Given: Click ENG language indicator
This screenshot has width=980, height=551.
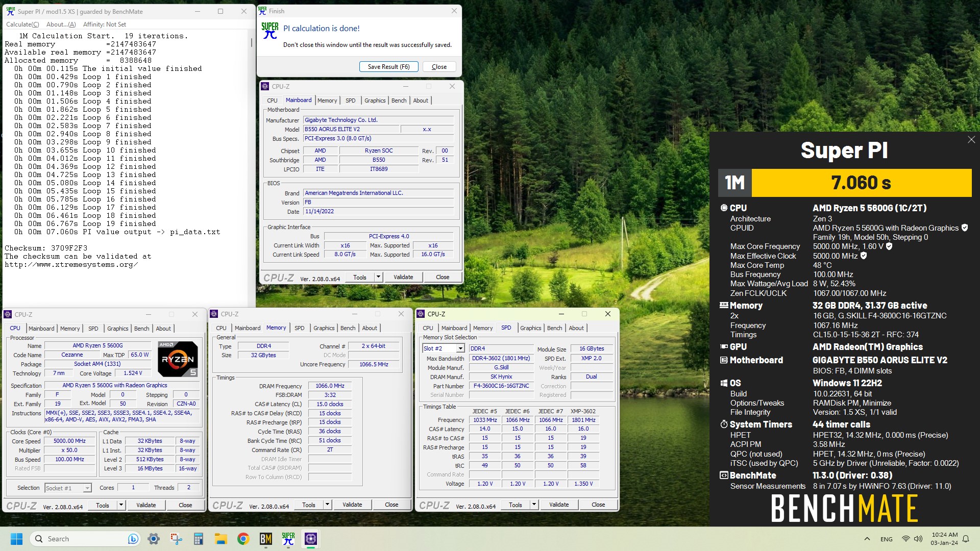Looking at the screenshot, I should 887,539.
